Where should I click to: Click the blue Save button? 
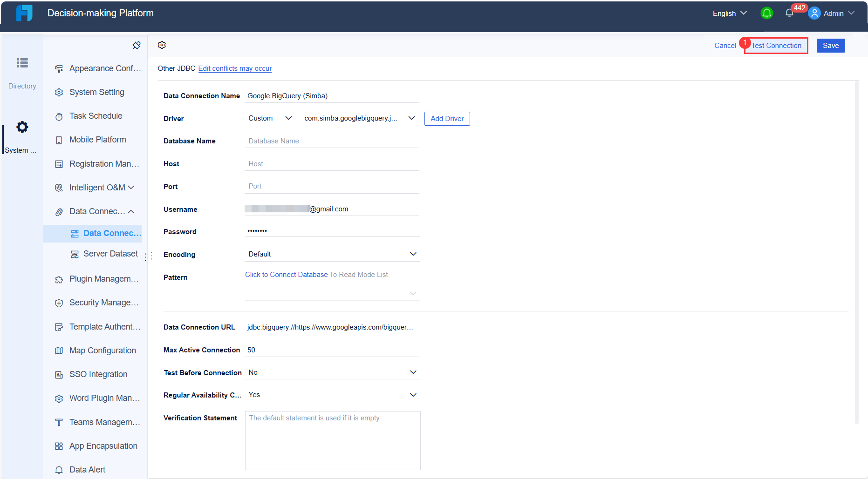[x=831, y=46]
